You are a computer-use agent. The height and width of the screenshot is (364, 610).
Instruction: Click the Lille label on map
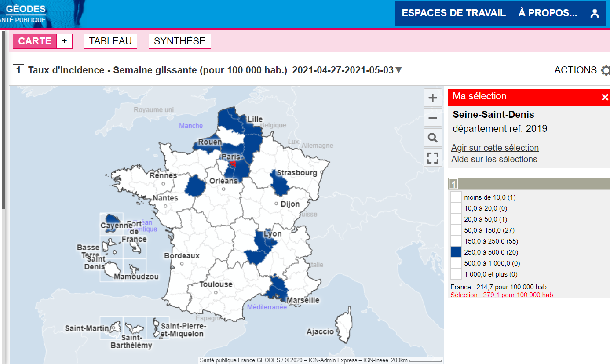[x=255, y=119]
